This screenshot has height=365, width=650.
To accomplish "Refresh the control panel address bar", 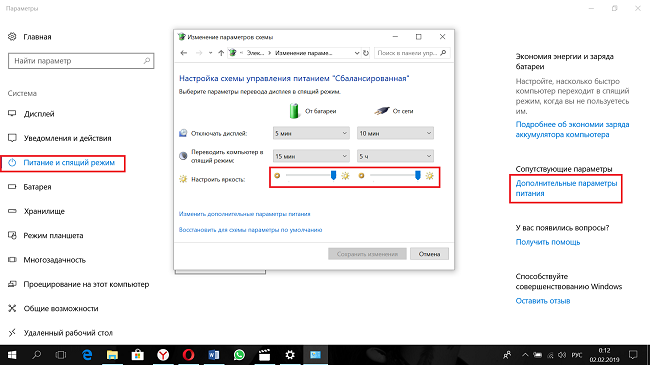I will 366,53.
